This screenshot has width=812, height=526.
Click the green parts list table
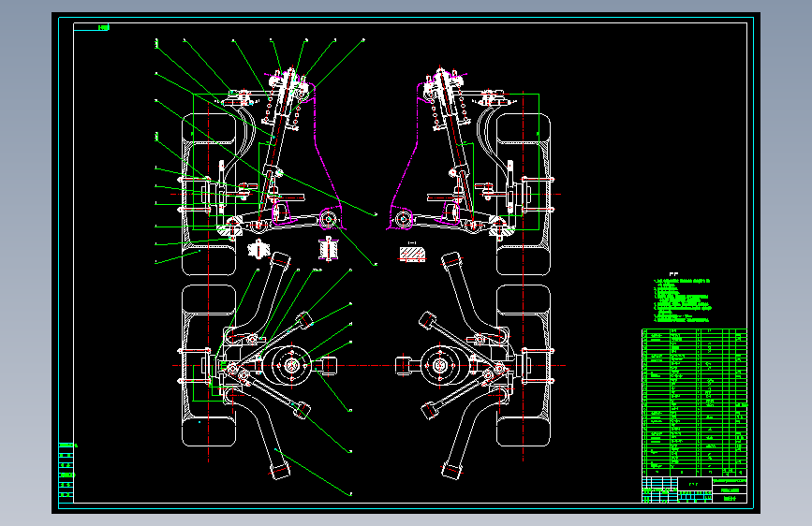(694, 402)
